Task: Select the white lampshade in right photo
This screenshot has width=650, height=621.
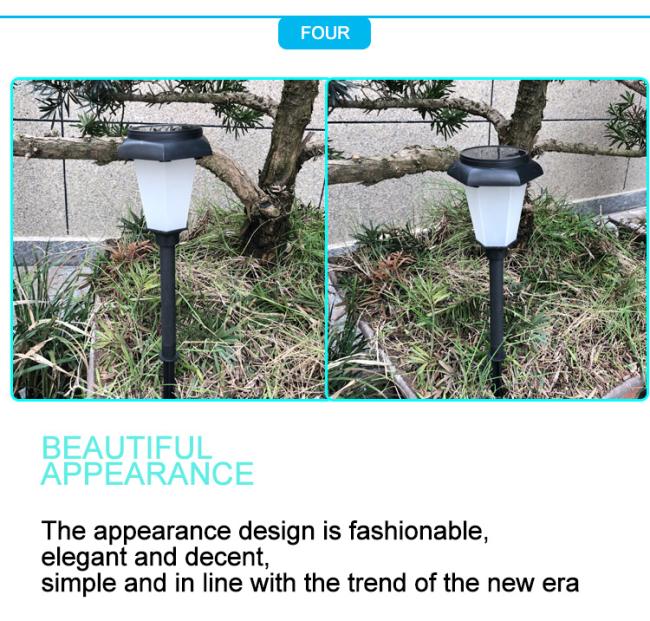Action: coord(495,214)
